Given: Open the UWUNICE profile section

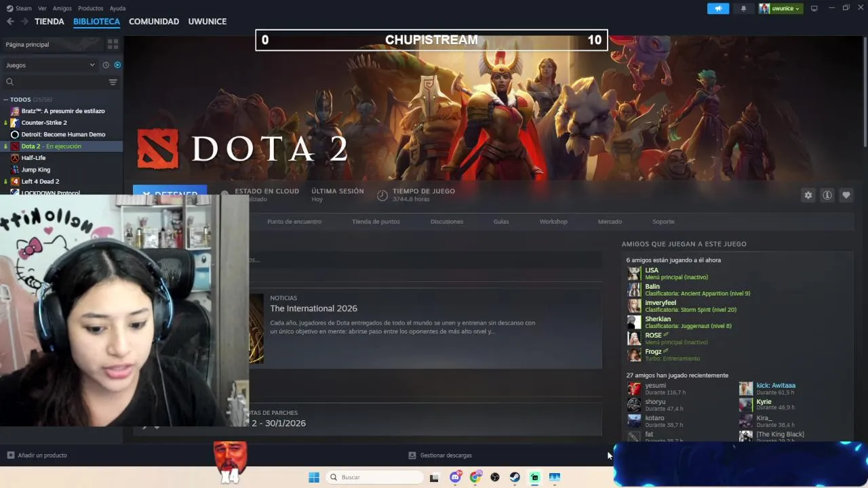Looking at the screenshot, I should (x=208, y=22).
